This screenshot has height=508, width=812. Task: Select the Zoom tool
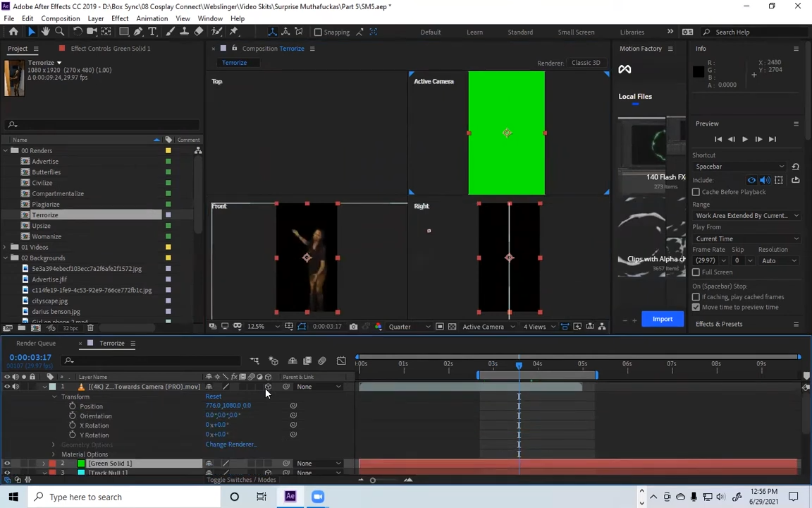[60, 32]
